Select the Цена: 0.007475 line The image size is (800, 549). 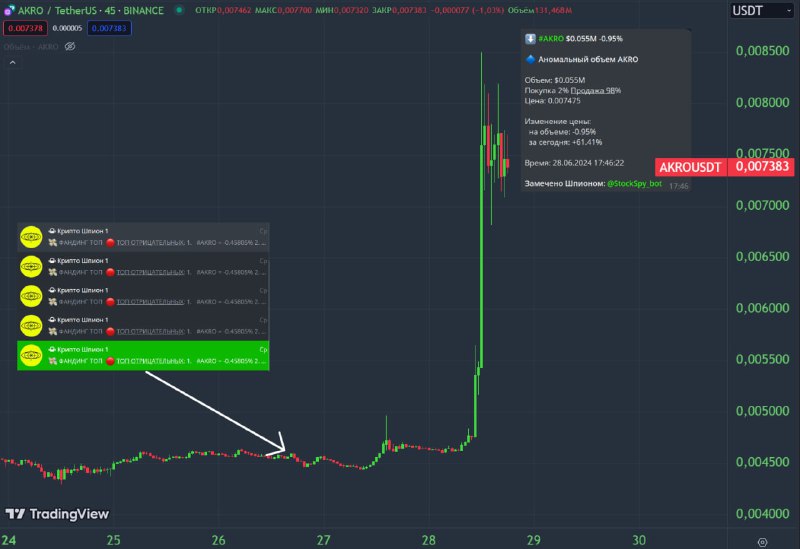pyautogui.click(x=553, y=101)
